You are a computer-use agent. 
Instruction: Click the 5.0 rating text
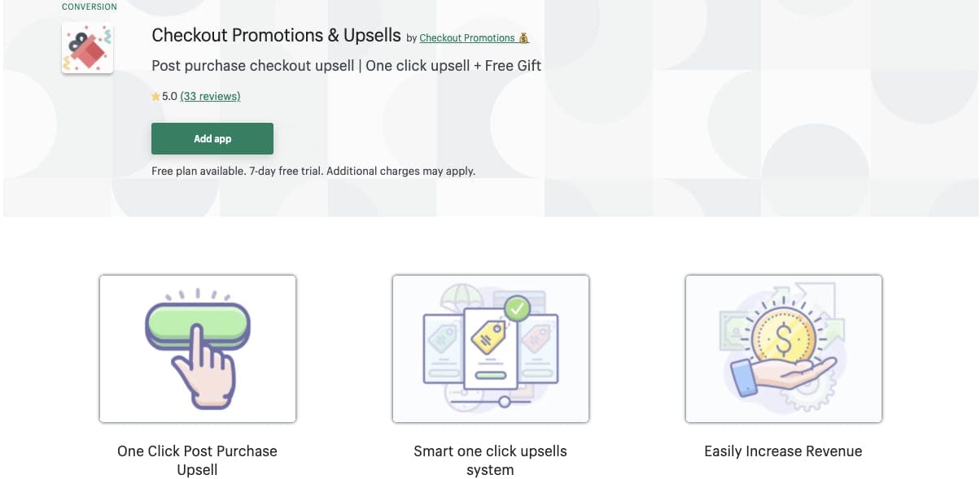tap(168, 96)
